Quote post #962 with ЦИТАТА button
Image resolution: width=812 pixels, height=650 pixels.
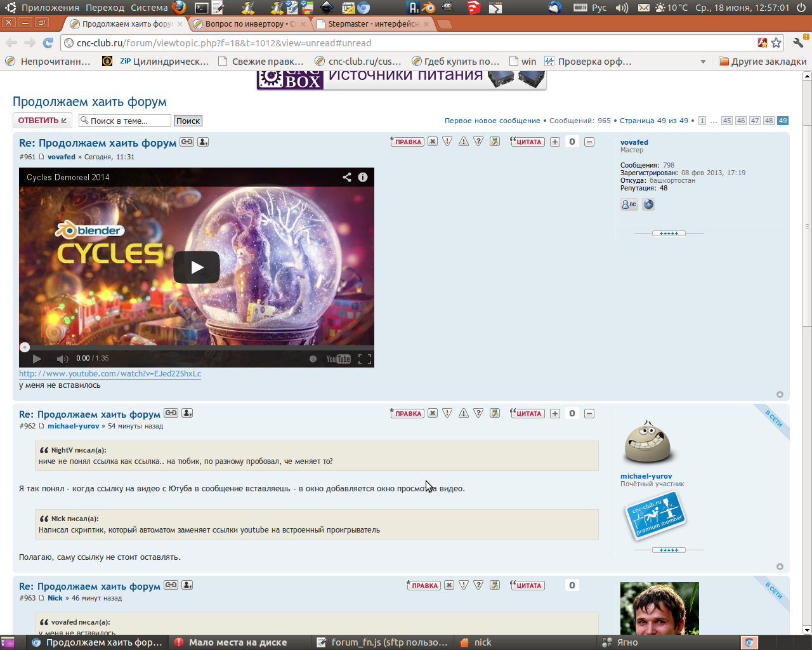528,413
